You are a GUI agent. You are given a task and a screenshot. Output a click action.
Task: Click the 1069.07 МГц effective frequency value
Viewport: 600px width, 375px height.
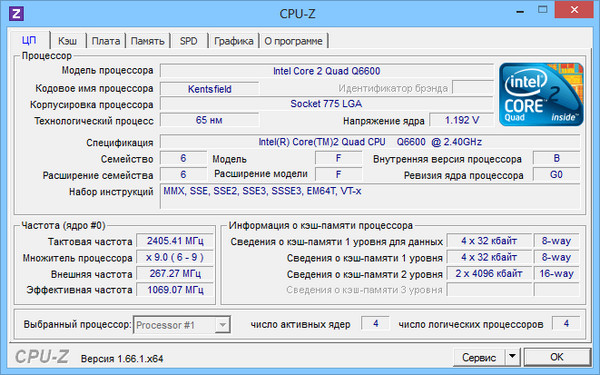[x=175, y=290]
